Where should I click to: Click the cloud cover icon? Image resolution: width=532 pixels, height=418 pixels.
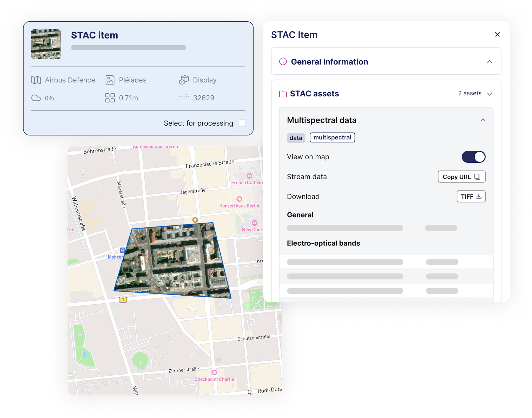(36, 98)
